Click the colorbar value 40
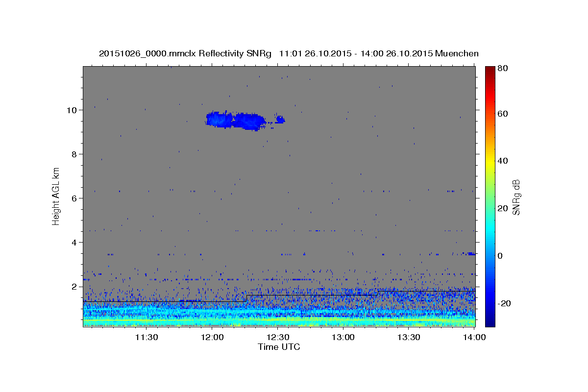This screenshot has width=588, height=392. pos(503,161)
